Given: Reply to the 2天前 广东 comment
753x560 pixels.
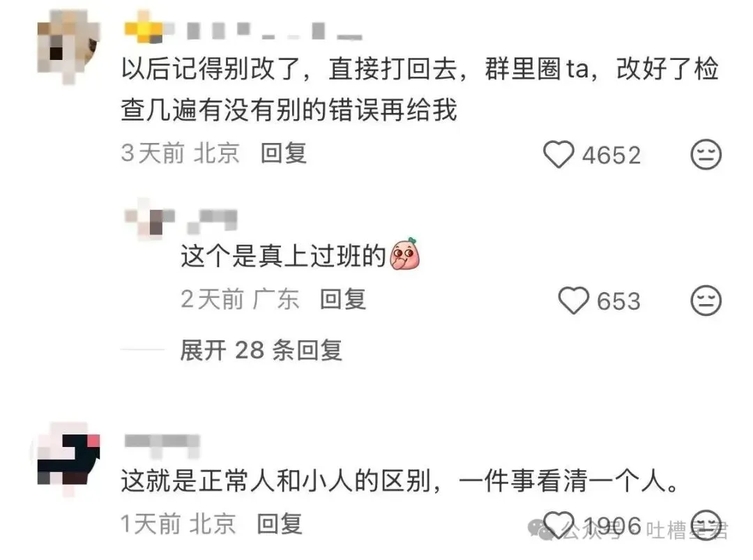Looking at the screenshot, I should [343, 299].
